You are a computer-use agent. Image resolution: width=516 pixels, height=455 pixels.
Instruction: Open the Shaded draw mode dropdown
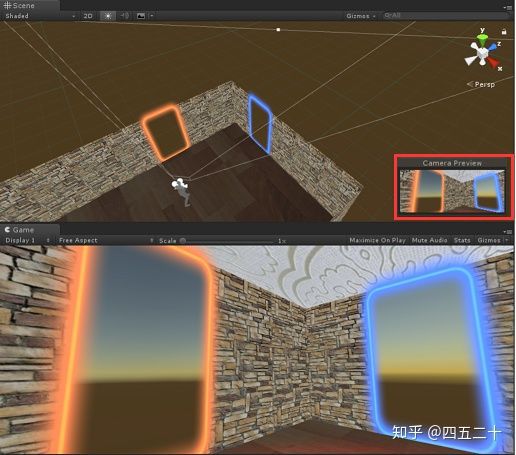40,16
